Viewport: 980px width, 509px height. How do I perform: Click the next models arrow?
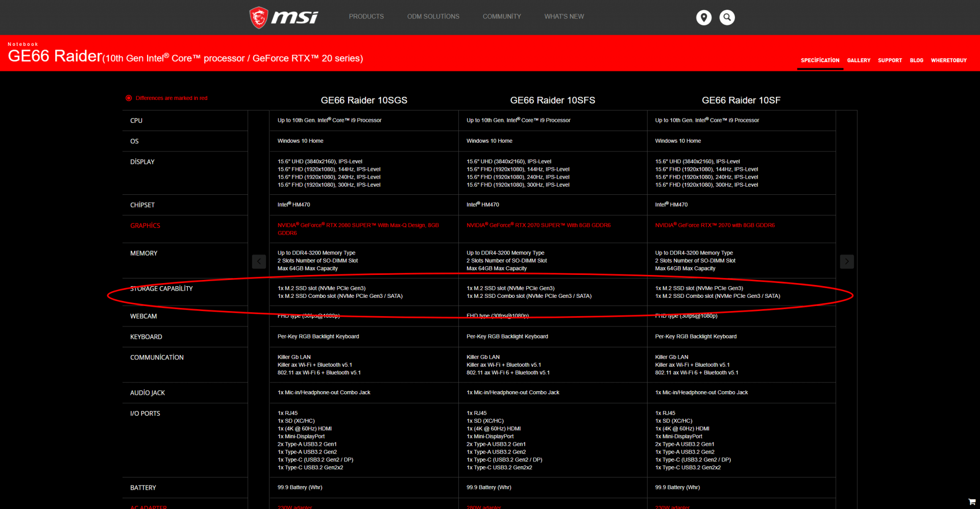point(847,262)
